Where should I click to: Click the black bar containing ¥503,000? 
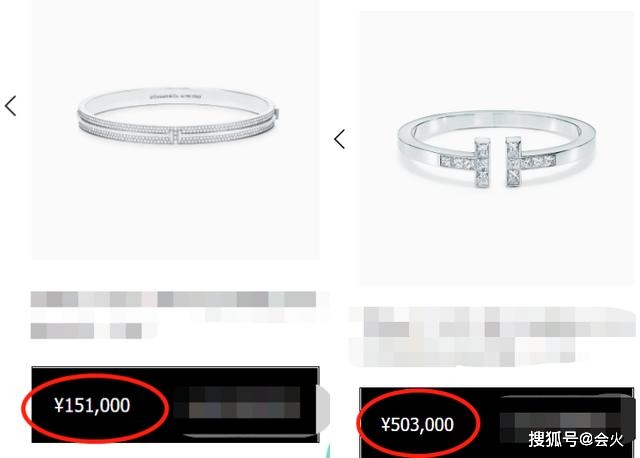pyautogui.click(x=497, y=423)
